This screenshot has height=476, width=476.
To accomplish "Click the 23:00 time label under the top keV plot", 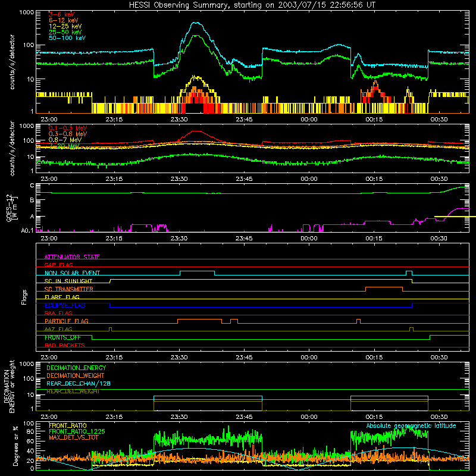I will point(49,120).
